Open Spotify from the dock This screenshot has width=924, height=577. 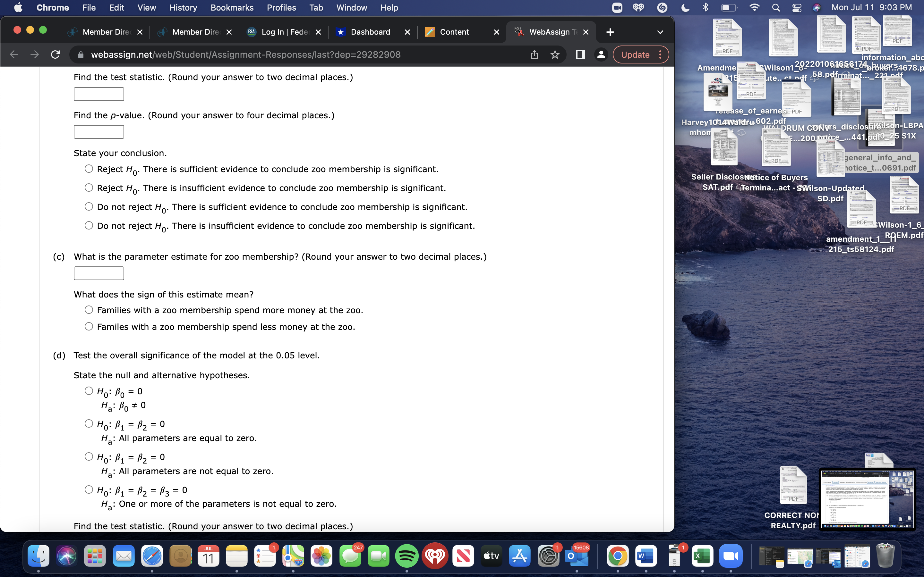(406, 556)
